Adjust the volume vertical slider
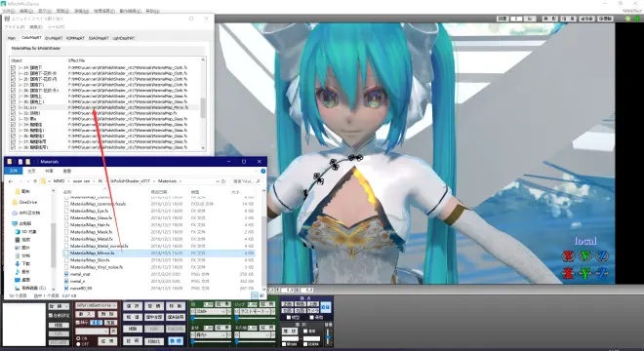The width and height of the screenshot is (644, 351). [328, 336]
